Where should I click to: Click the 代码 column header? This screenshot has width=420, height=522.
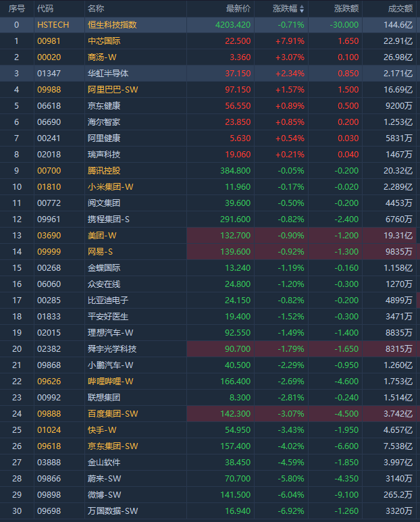[45, 9]
